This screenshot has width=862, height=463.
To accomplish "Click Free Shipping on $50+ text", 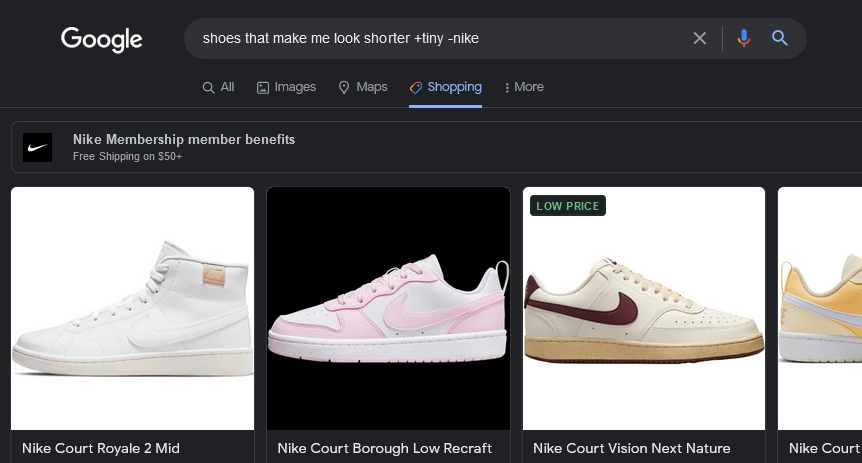I will pyautogui.click(x=127, y=156).
